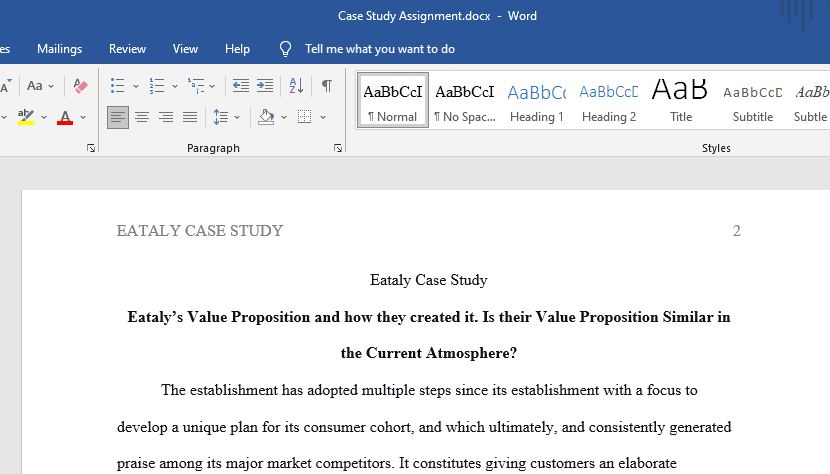Open line spacing dropdown arrow

[x=237, y=117]
